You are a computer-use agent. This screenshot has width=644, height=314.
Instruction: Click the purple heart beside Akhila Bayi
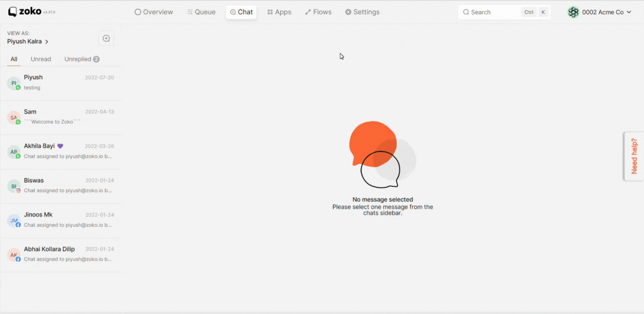60,146
